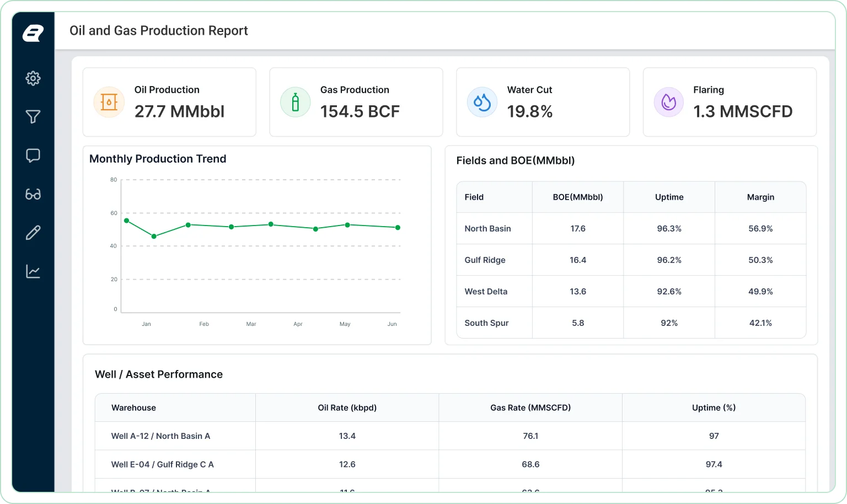Select the South Spur field row
The width and height of the screenshot is (847, 504).
[631, 323]
